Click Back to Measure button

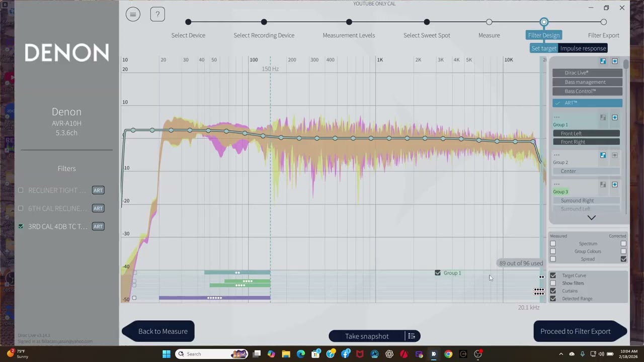pyautogui.click(x=158, y=331)
